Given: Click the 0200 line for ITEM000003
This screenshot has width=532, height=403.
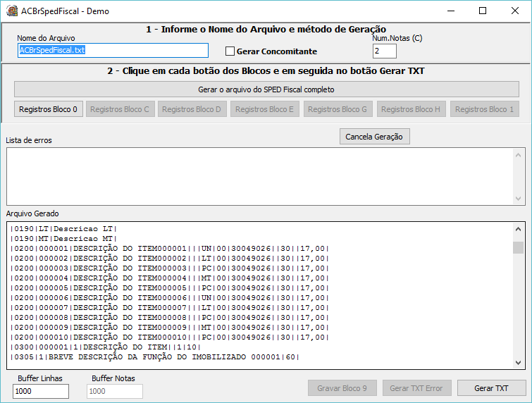Looking at the screenshot, I should (x=170, y=268).
